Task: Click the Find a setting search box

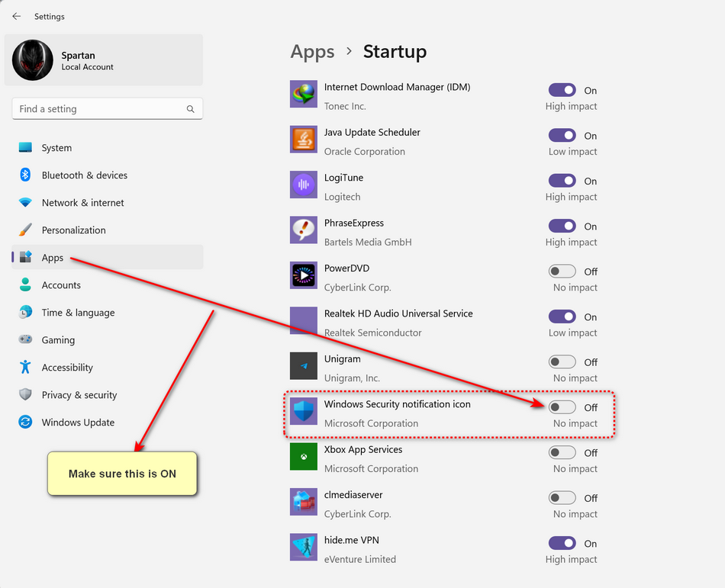Action: click(x=99, y=109)
